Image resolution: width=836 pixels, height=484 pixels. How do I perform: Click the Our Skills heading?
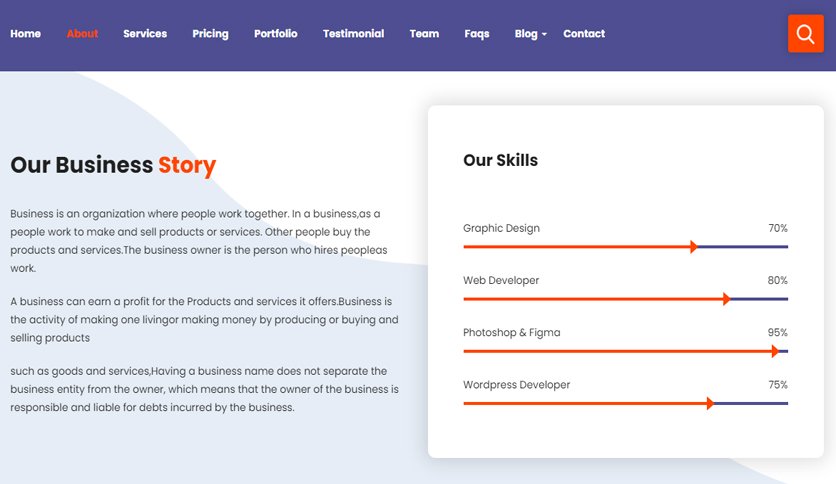click(500, 160)
